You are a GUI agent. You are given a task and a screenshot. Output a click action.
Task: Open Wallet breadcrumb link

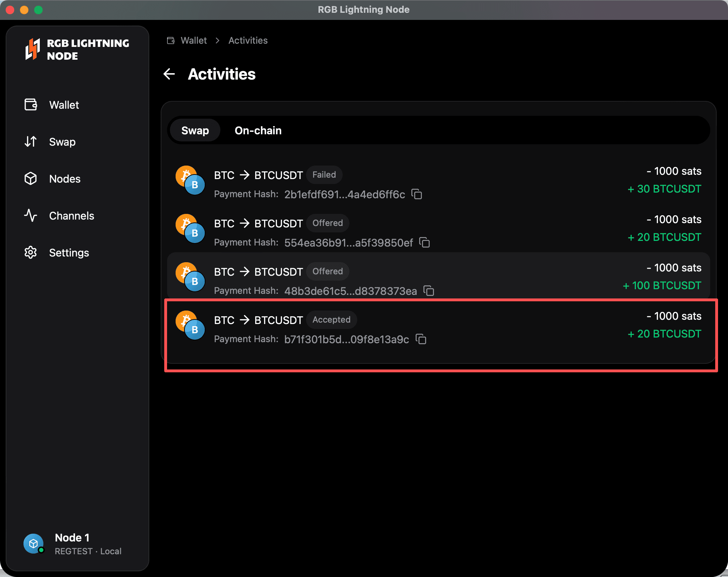tap(194, 41)
